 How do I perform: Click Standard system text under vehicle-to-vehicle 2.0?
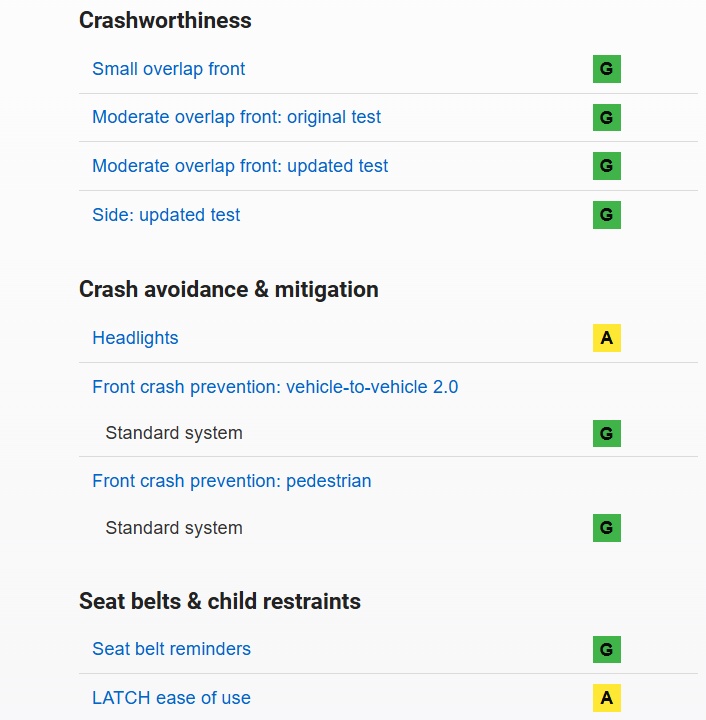[174, 433]
